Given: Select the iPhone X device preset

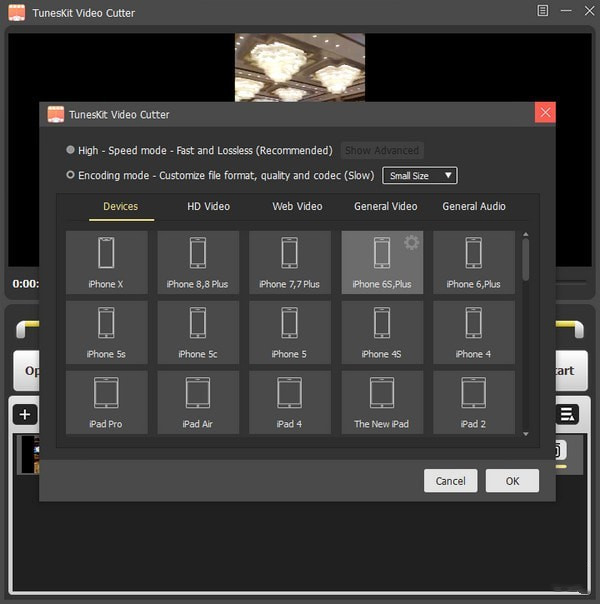Looking at the screenshot, I should click(x=107, y=262).
